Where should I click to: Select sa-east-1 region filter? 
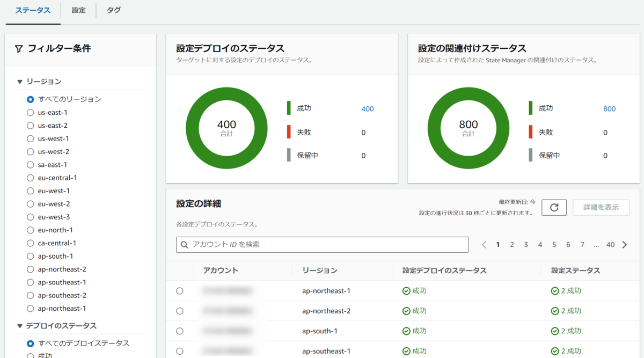[x=31, y=165]
